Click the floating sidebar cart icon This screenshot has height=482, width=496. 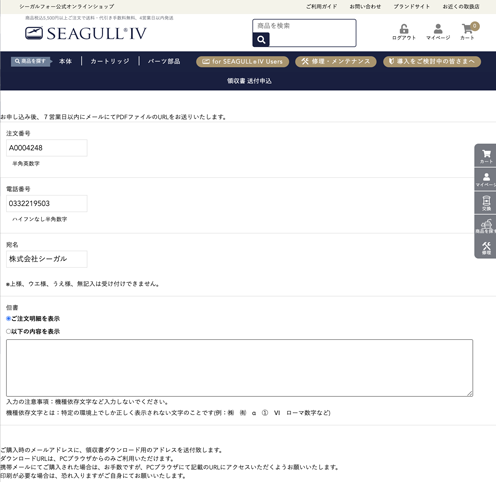[x=486, y=156]
